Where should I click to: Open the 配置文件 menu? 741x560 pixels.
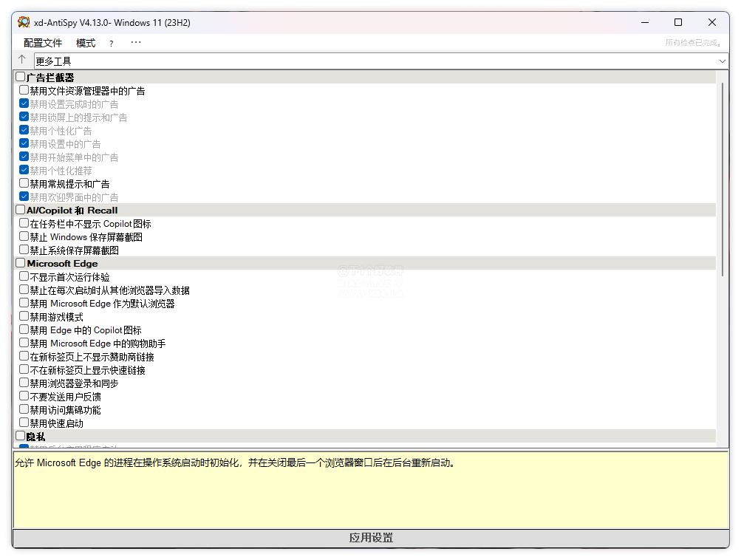pos(43,43)
